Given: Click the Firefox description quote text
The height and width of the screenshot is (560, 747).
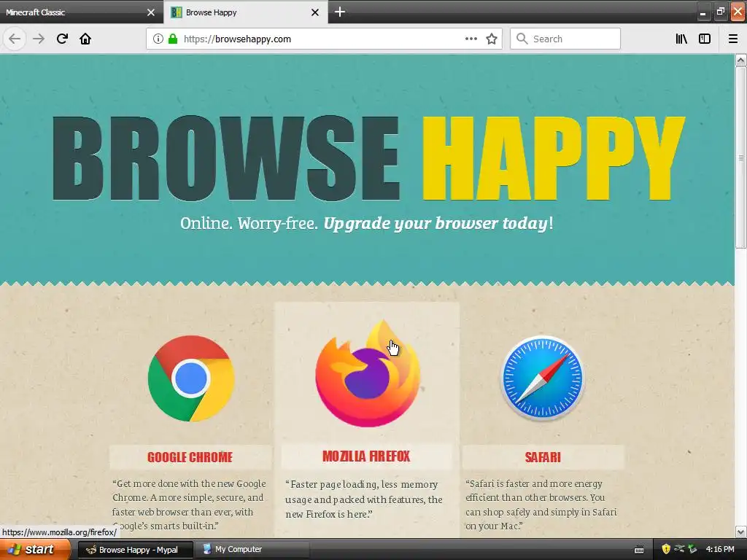Looking at the screenshot, I should coord(364,499).
